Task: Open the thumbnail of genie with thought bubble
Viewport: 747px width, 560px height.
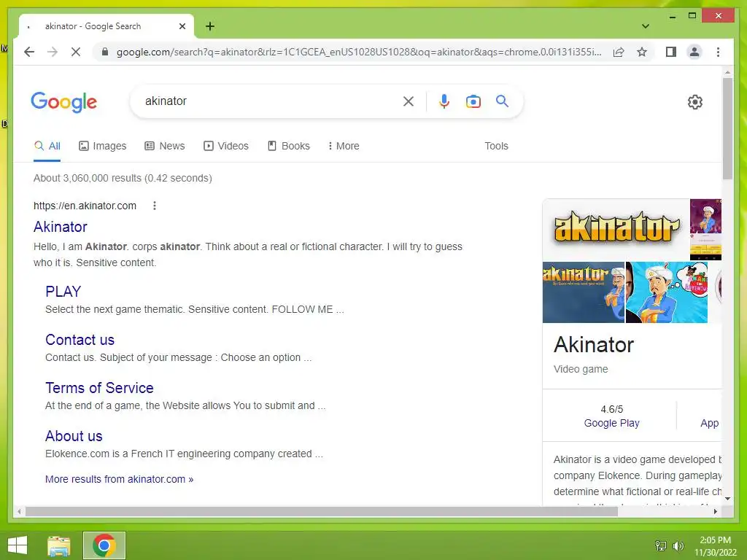Action: [x=667, y=292]
